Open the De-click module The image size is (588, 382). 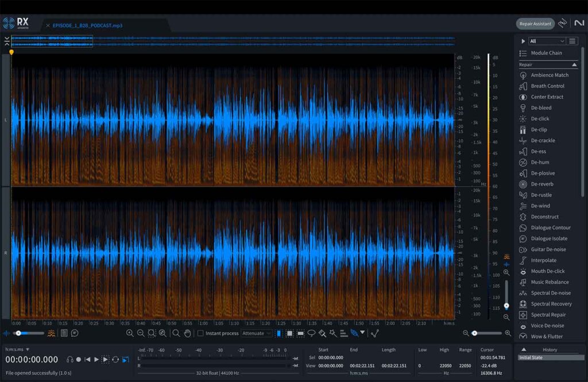pyautogui.click(x=539, y=119)
